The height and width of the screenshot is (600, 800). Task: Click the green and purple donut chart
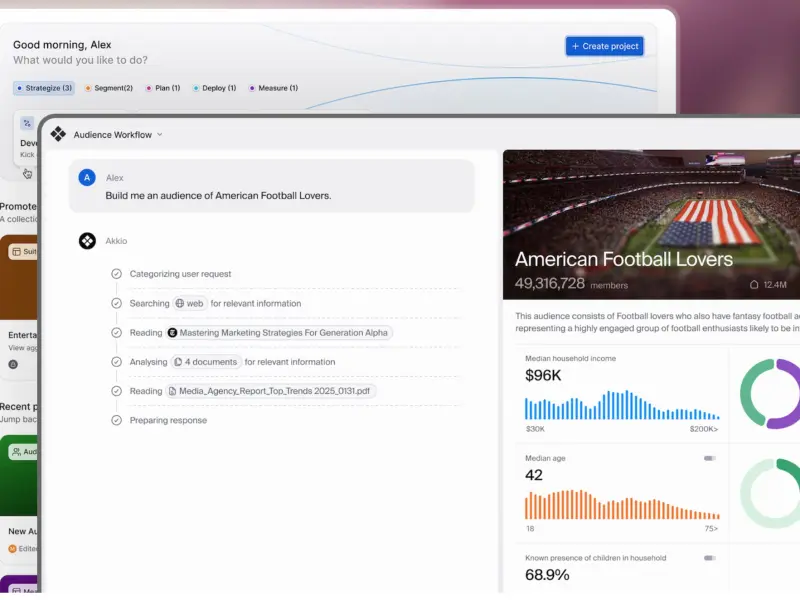pyautogui.click(x=770, y=393)
